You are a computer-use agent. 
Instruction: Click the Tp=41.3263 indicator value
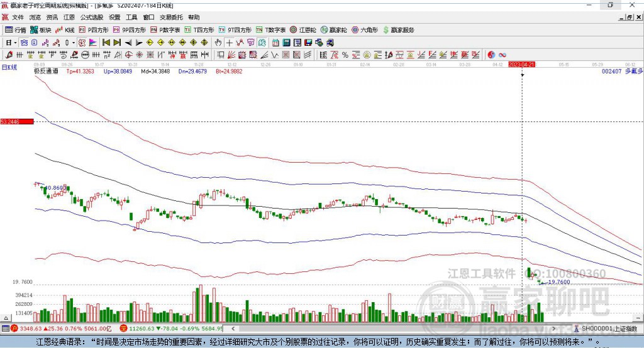point(80,72)
